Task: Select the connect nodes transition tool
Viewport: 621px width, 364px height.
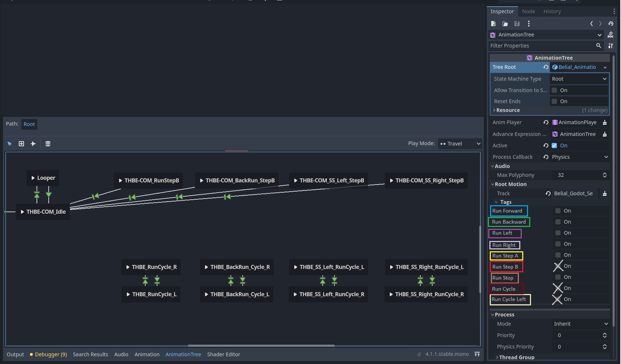Action: pos(33,144)
